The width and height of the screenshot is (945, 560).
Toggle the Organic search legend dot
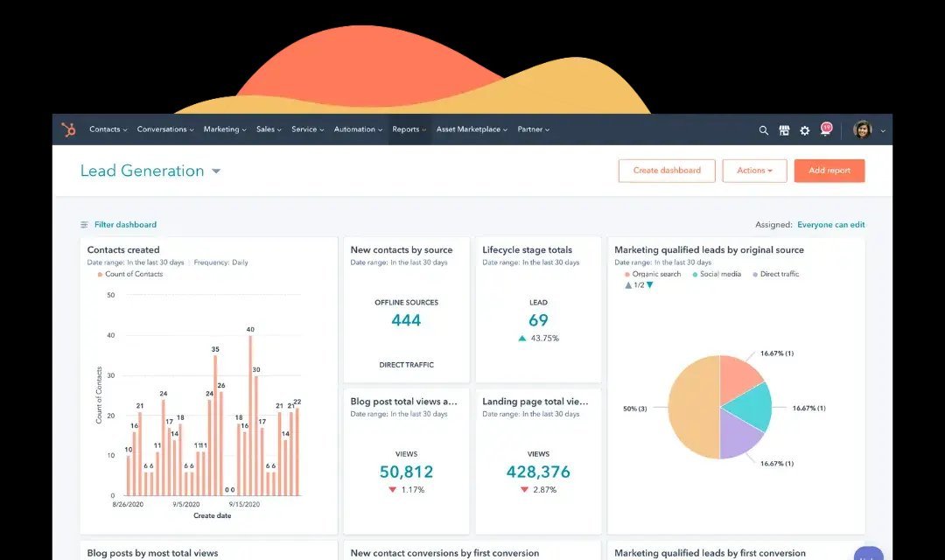[627, 274]
